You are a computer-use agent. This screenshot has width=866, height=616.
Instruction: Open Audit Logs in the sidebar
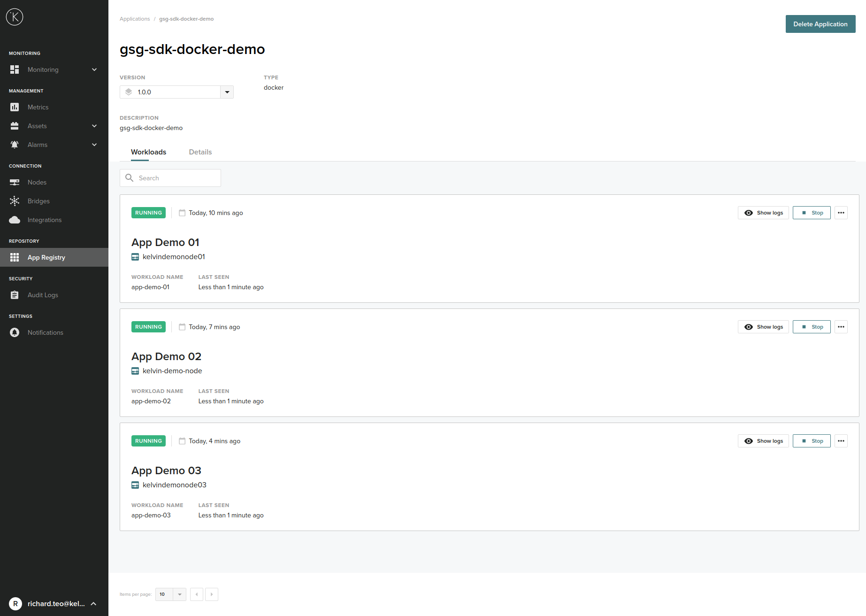(42, 295)
